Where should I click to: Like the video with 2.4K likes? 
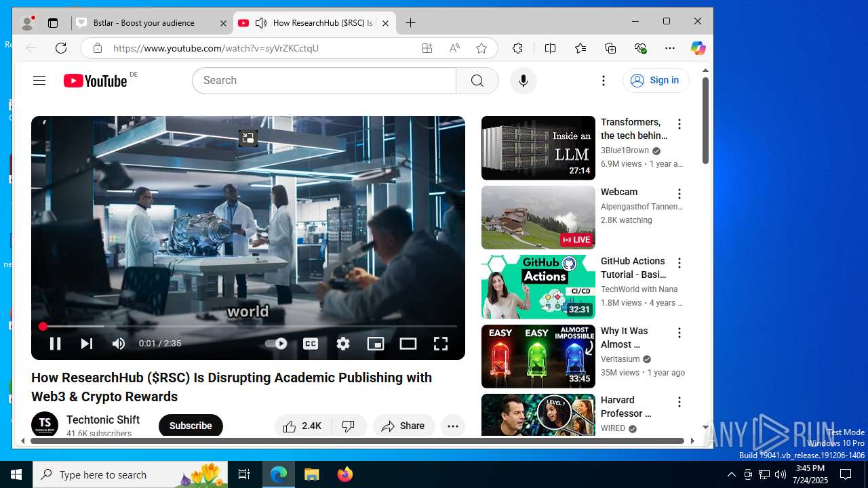click(x=303, y=426)
